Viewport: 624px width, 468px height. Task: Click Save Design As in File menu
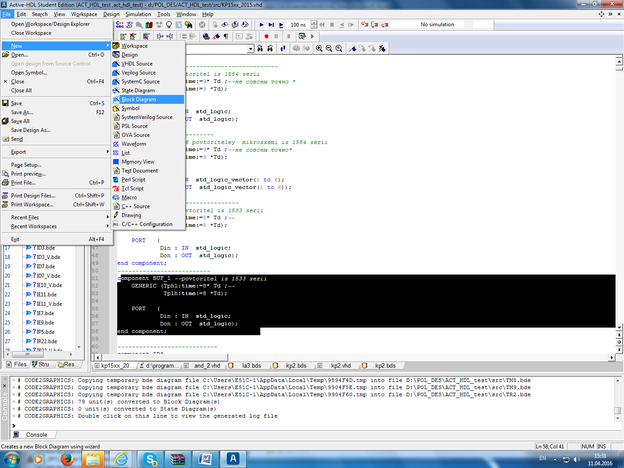click(31, 130)
